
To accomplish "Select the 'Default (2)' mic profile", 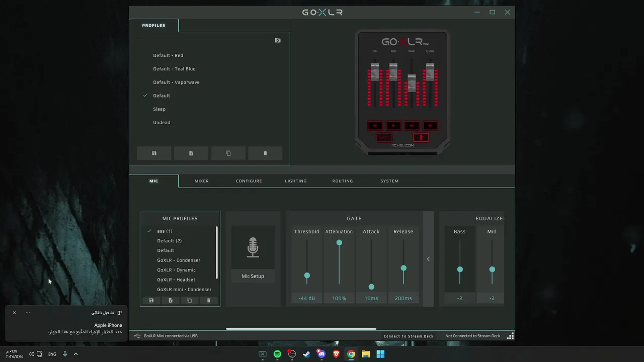I will tap(169, 241).
